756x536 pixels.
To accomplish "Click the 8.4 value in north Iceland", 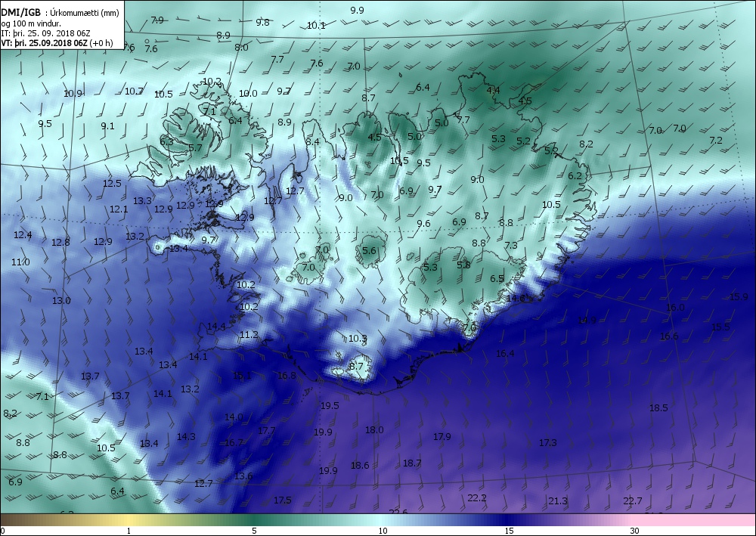I will [x=312, y=141].
